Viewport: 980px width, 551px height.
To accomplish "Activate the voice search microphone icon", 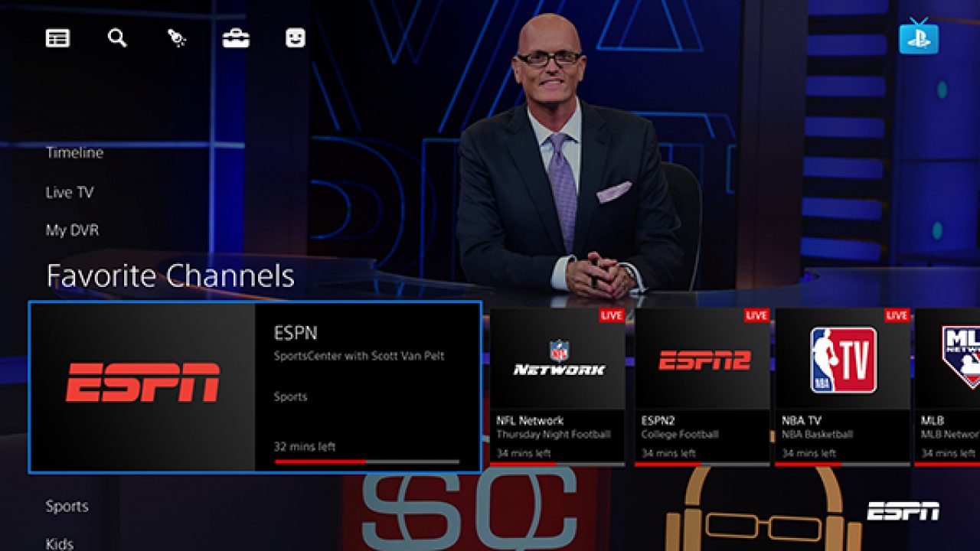I will point(175,38).
